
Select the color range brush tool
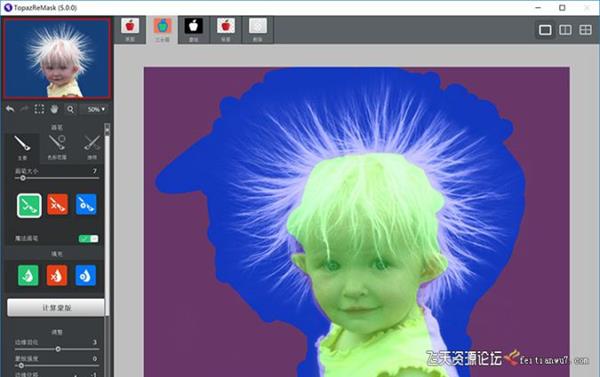57,148
